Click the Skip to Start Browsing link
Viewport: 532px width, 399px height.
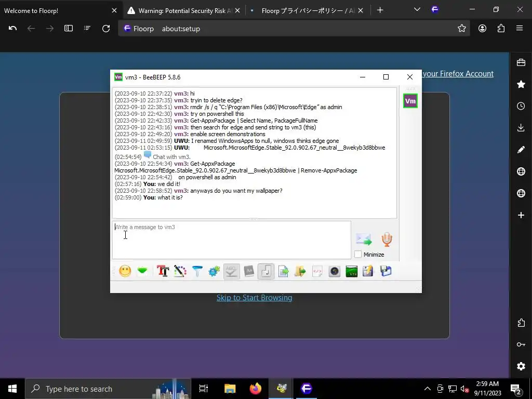point(255,298)
